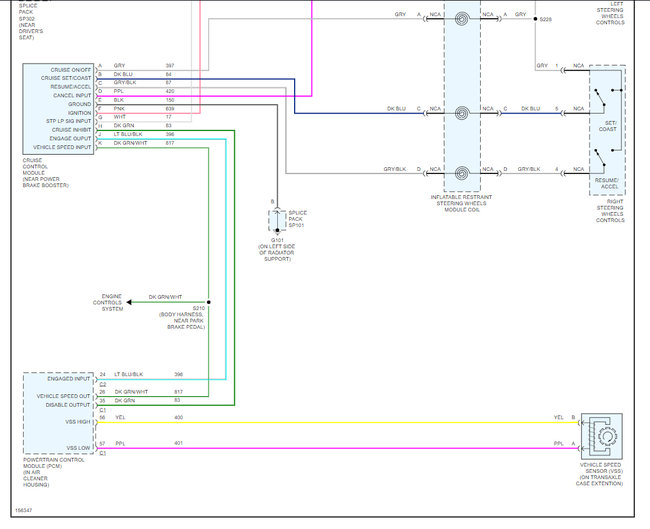Click diagram ID number 156347

24,510
